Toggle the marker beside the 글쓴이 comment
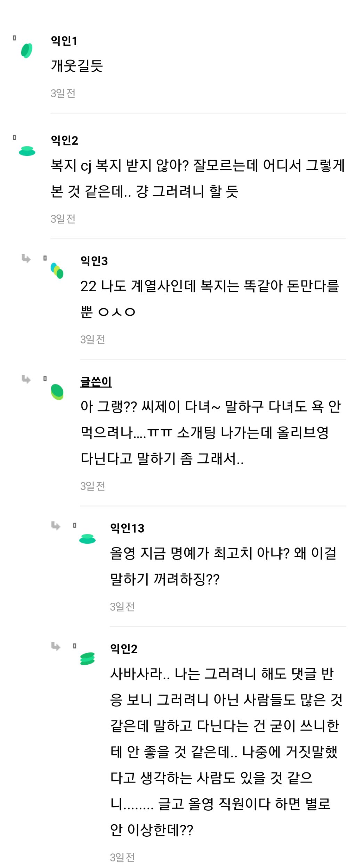 (44, 378)
